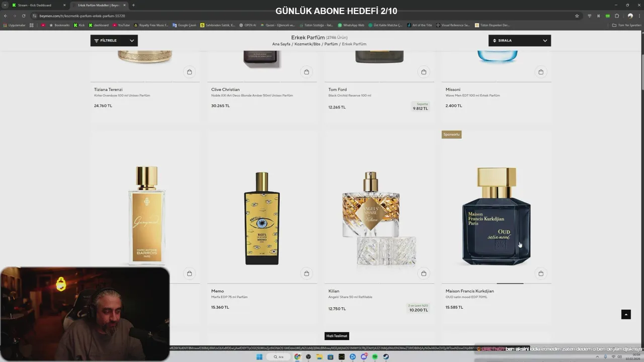The height and width of the screenshot is (362, 644).
Task: Go to Parfüm breadcrumb link
Action: coord(331,44)
